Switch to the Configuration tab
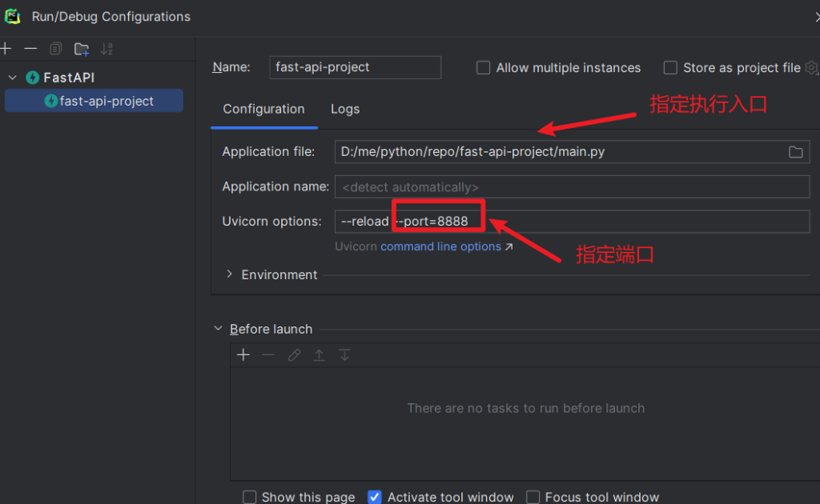Image resolution: width=820 pixels, height=504 pixels. [263, 109]
